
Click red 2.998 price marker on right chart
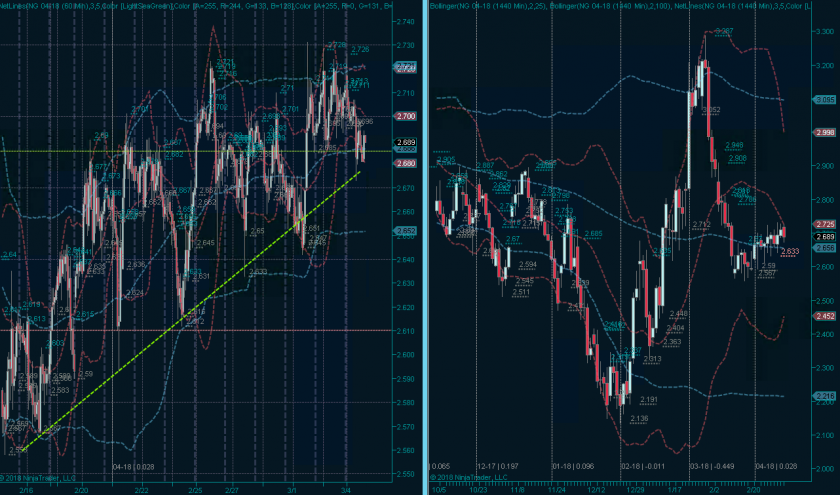(824, 132)
